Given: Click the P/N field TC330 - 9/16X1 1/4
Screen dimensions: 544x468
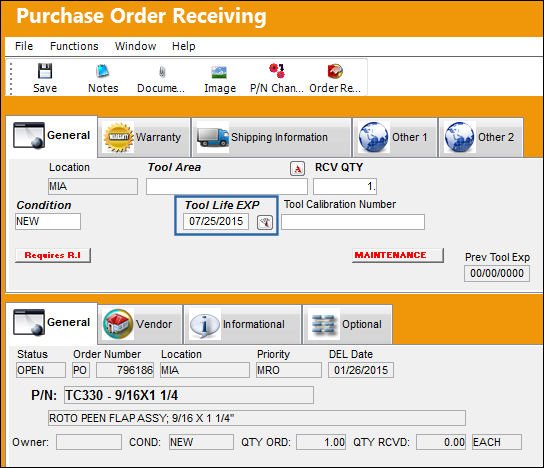Looking at the screenshot, I should point(189,395).
